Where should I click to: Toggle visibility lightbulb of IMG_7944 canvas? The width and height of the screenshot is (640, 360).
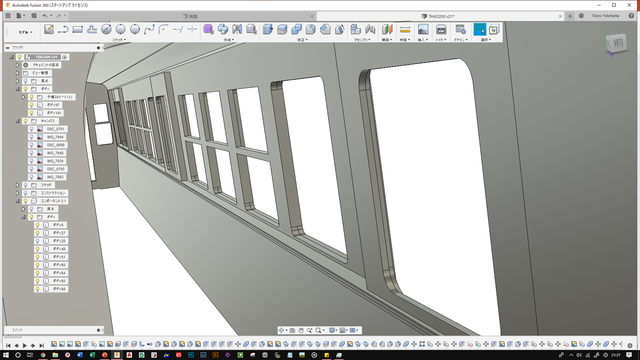(31, 137)
